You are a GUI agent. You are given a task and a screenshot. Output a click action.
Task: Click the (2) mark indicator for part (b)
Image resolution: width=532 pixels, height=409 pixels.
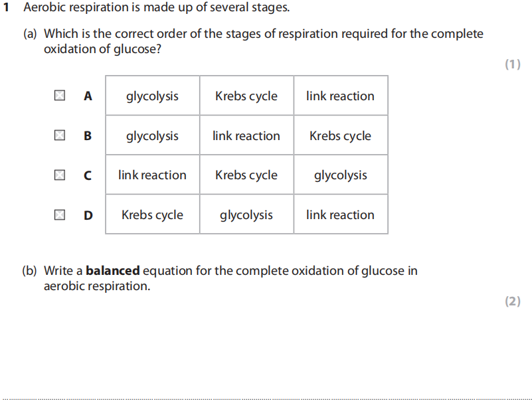tap(513, 301)
